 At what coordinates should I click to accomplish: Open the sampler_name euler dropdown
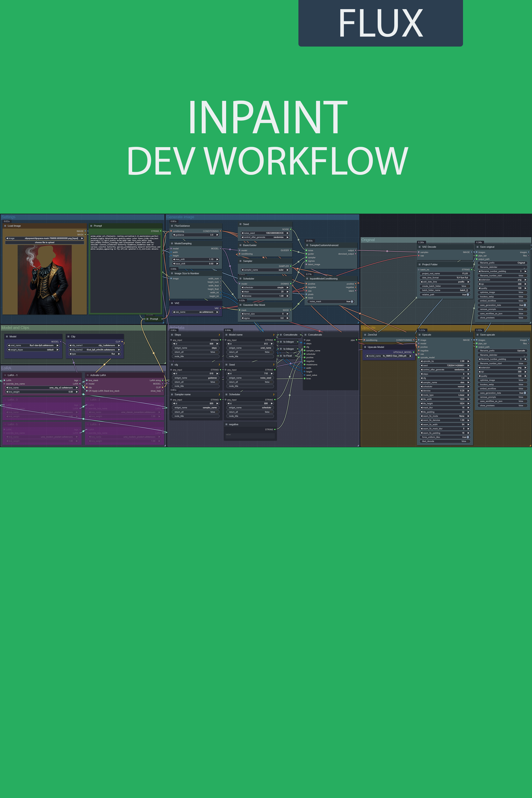[265, 270]
